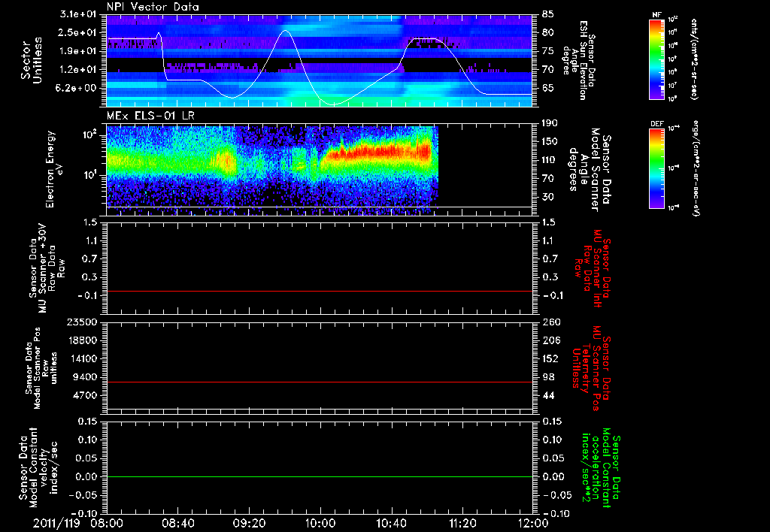Click the 10¹ electron energy tick label

coord(89,175)
